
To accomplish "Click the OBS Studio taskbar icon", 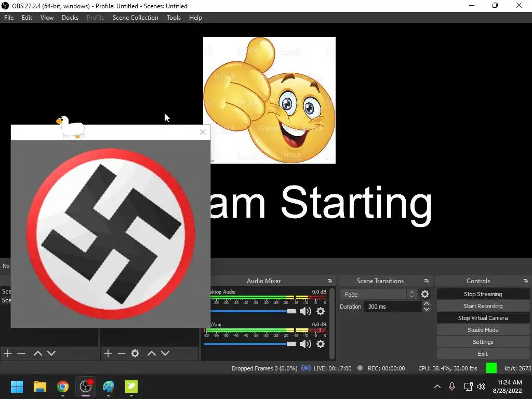I will (x=86, y=387).
